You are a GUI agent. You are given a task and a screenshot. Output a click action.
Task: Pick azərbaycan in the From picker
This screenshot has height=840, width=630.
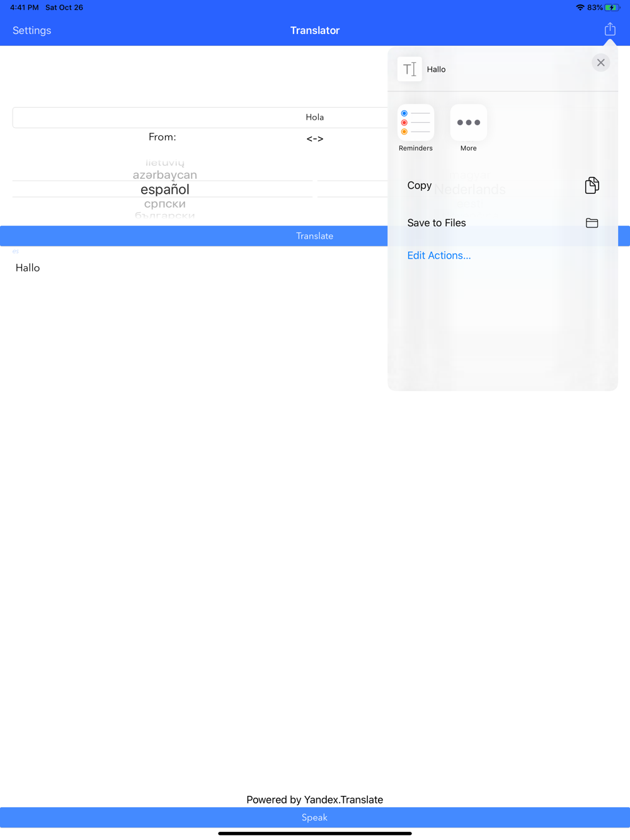coord(165,174)
